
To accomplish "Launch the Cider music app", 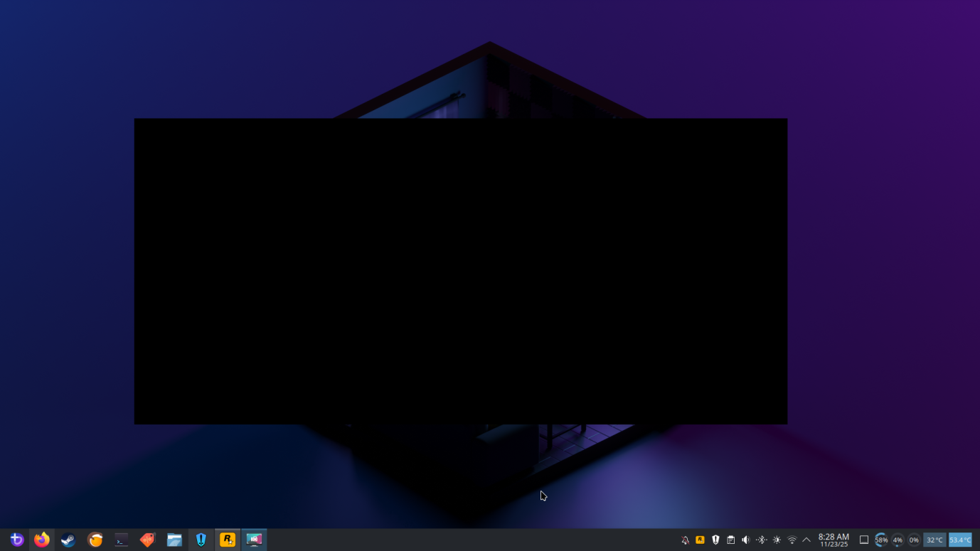I will [x=94, y=540].
